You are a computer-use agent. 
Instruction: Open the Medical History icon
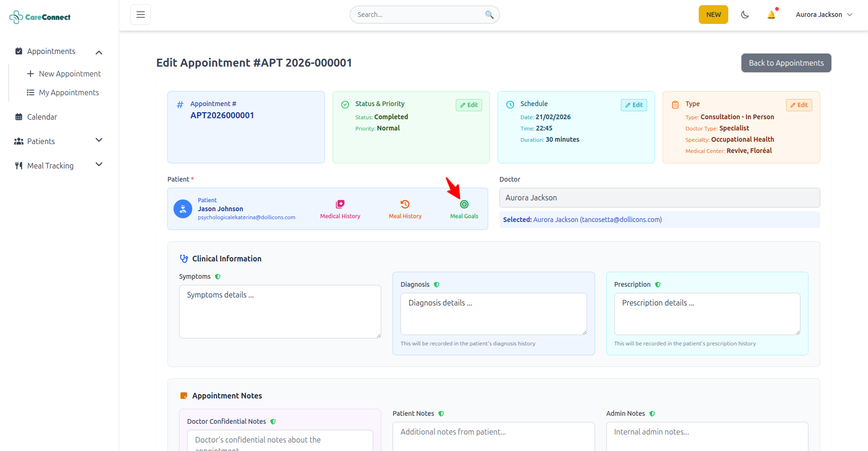(340, 204)
